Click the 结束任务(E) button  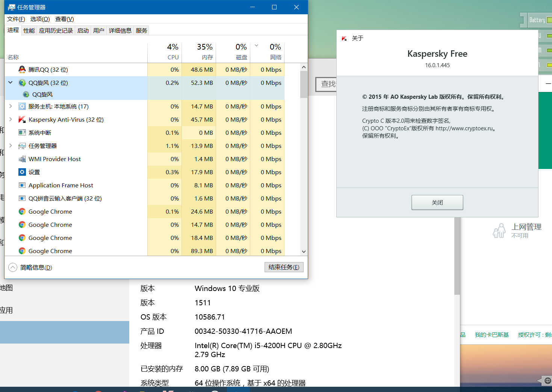click(x=284, y=267)
